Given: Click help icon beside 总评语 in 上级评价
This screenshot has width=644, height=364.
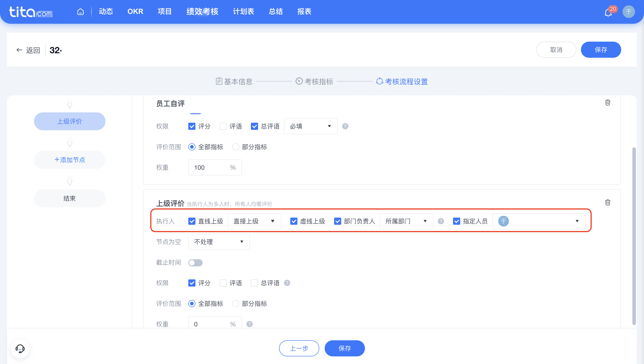Looking at the screenshot, I should pyautogui.click(x=287, y=283).
